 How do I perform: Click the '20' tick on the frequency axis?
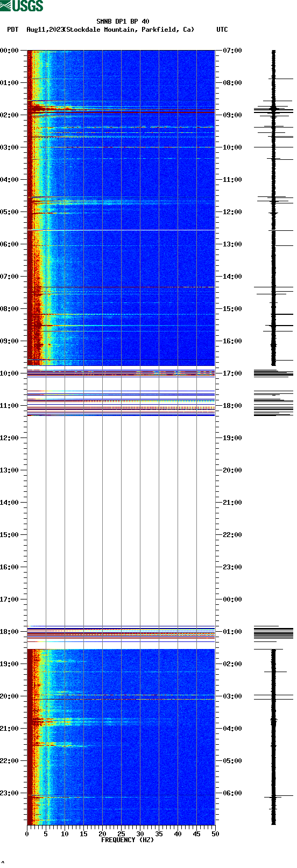point(102,834)
